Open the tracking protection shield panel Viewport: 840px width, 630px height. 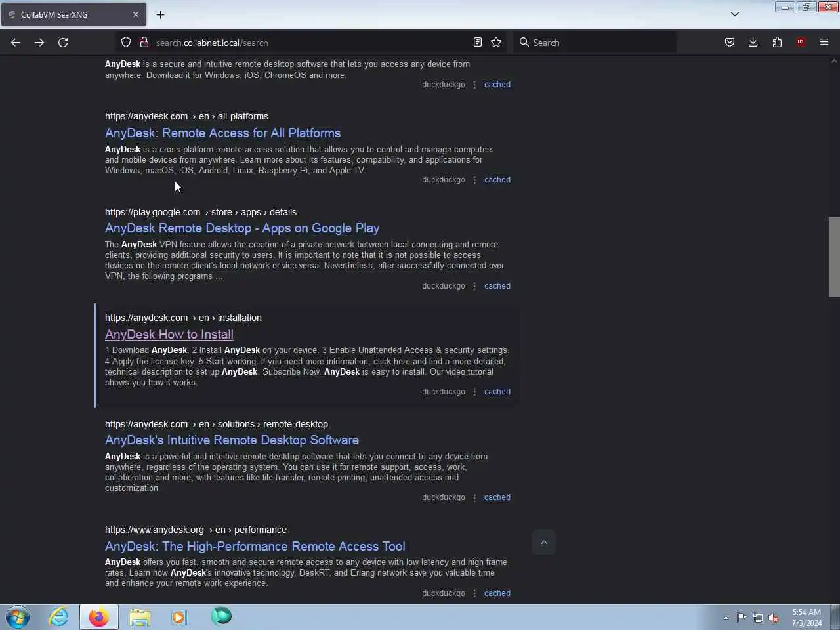tap(126, 43)
